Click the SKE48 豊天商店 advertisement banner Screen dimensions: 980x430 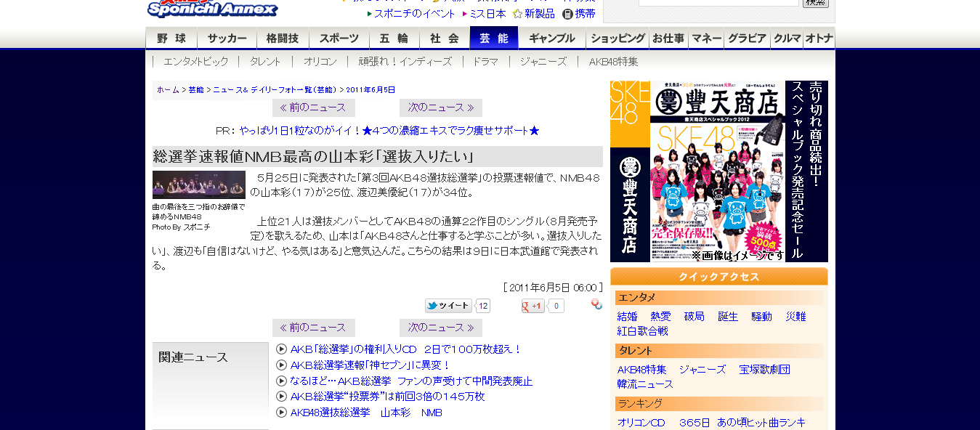tap(719, 171)
